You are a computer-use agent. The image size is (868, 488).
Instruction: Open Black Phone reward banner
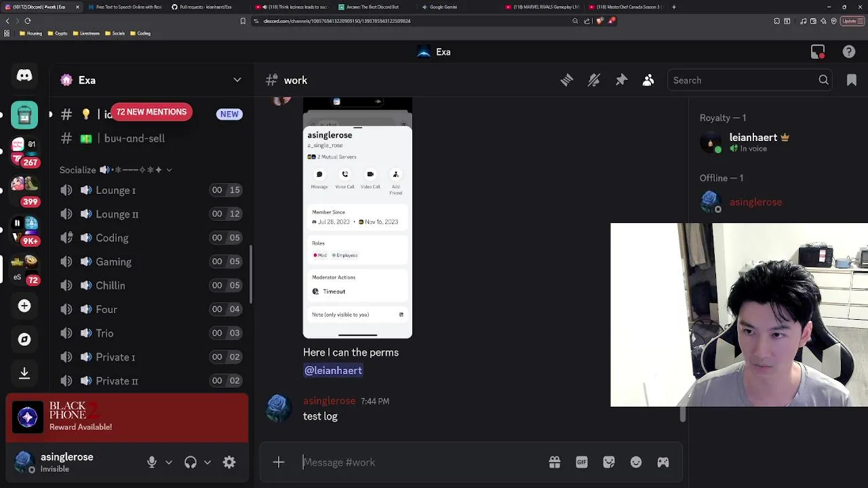pyautogui.click(x=127, y=416)
